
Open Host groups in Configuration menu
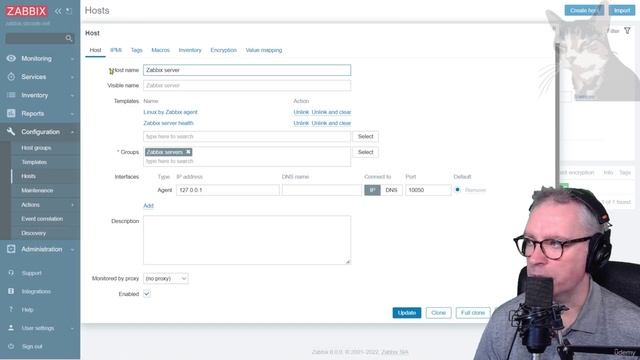(36, 148)
